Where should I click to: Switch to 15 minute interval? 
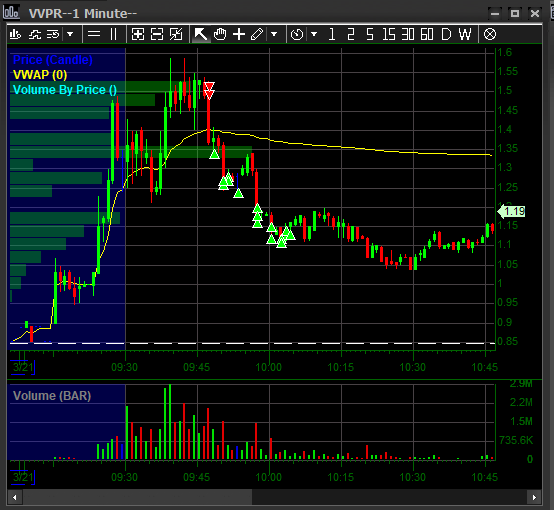click(x=389, y=34)
